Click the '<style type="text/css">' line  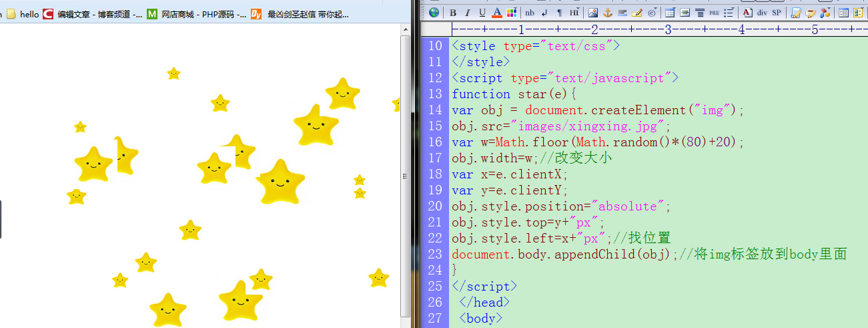click(536, 46)
